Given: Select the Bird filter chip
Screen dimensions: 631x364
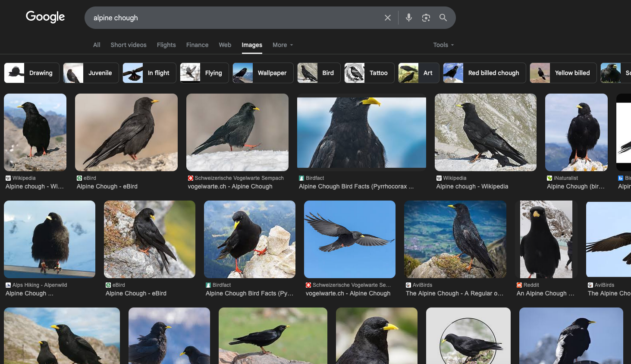Looking at the screenshot, I should 319,73.
